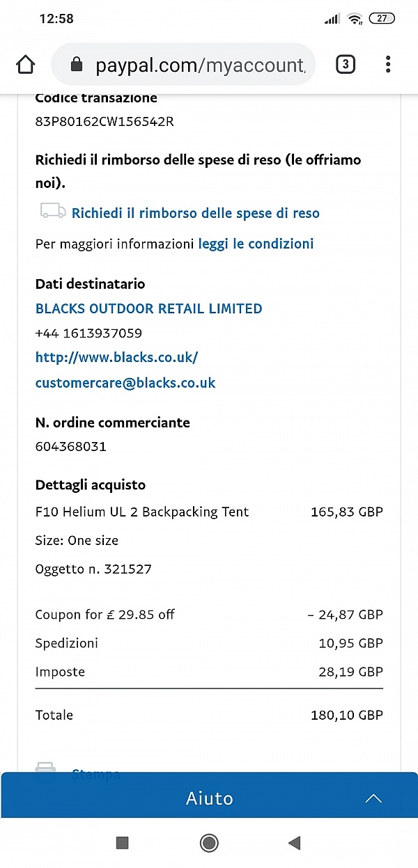Viewport: 418px width, 868px height.
Task: Open Richiedi il rimborso delle spese di reso link
Action: pyautogui.click(x=196, y=213)
